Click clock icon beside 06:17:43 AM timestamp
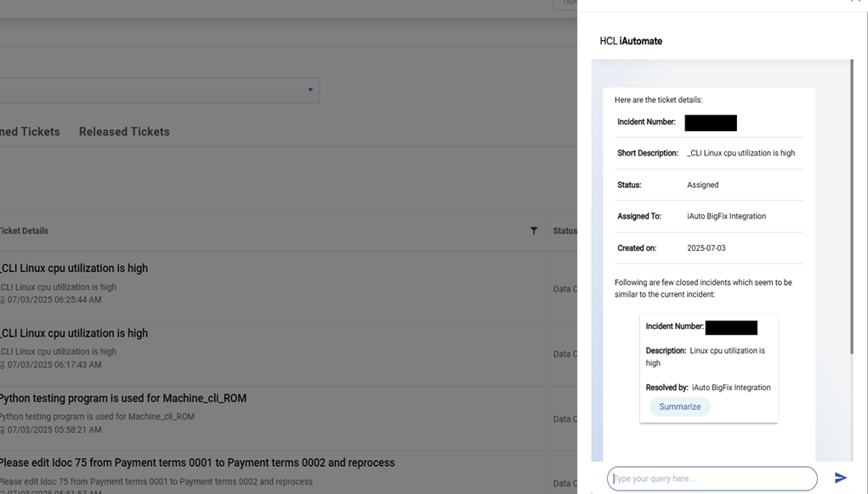 [3, 365]
